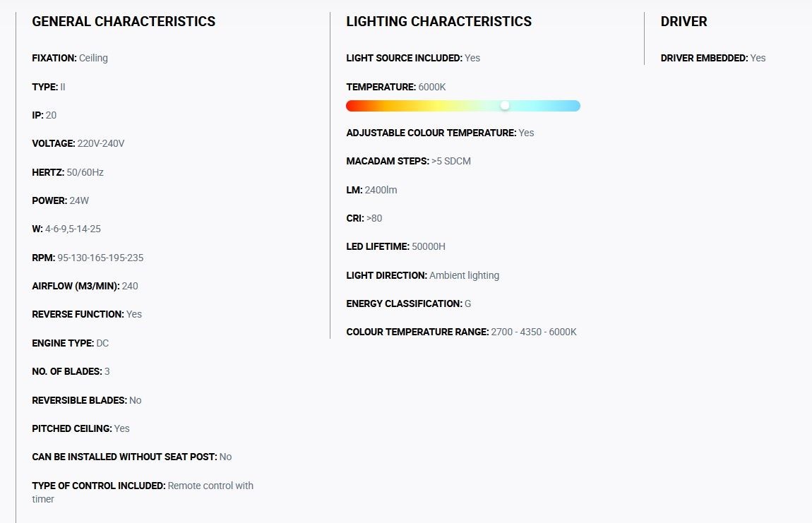Click the blue end of temperature gradient bar

pos(574,106)
